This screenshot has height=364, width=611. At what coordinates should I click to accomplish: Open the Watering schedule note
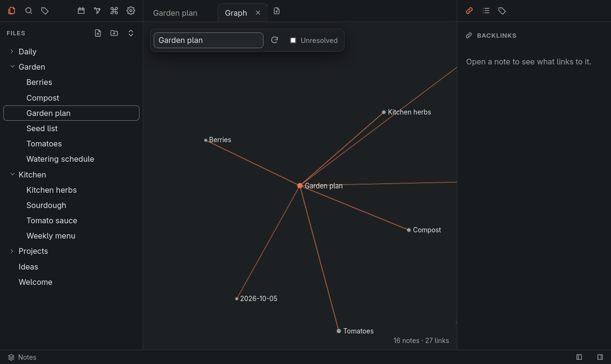pyautogui.click(x=71, y=159)
